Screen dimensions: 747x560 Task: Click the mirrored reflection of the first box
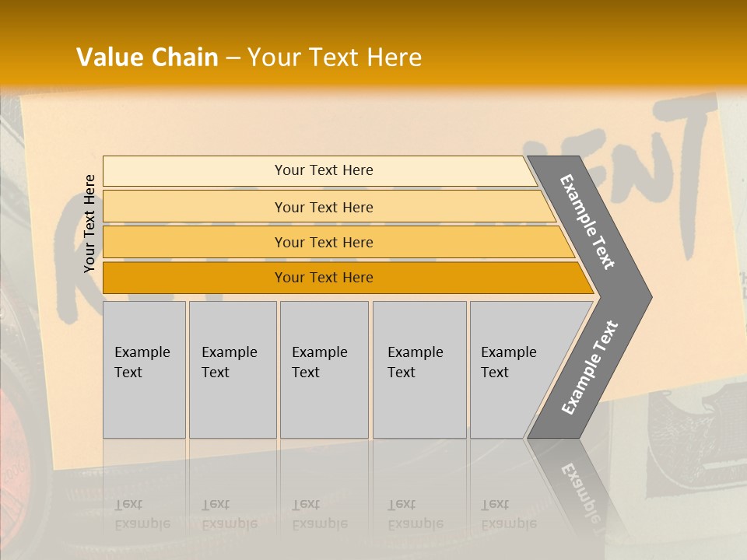pos(142,513)
